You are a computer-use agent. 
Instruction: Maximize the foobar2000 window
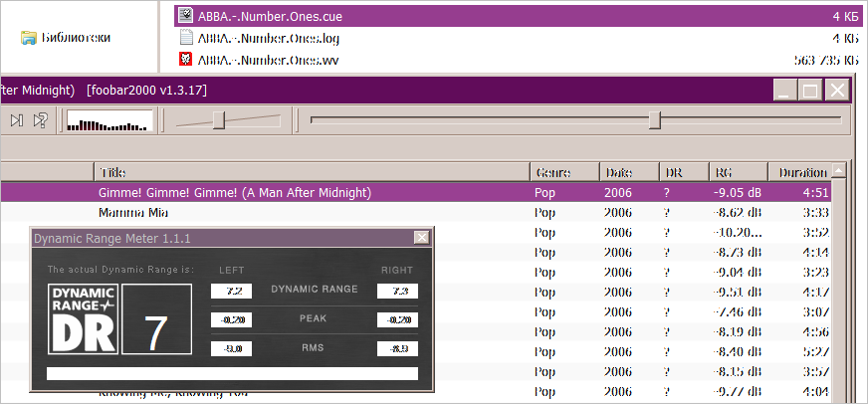click(x=811, y=91)
